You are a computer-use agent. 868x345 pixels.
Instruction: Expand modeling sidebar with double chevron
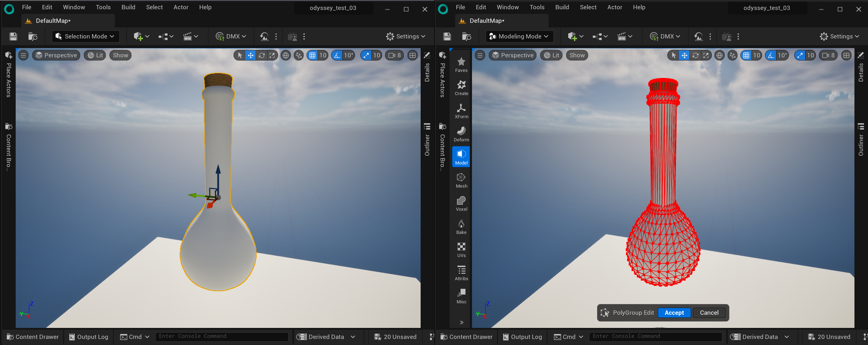[x=461, y=323]
